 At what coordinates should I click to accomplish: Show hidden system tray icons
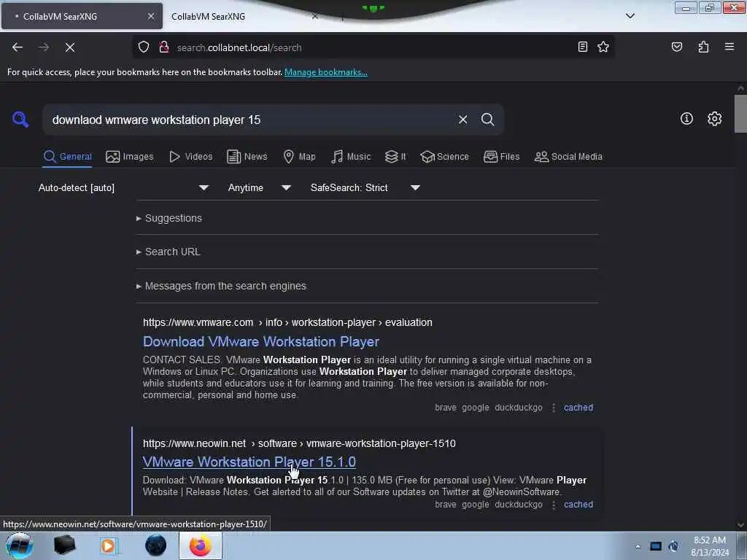tap(638, 546)
